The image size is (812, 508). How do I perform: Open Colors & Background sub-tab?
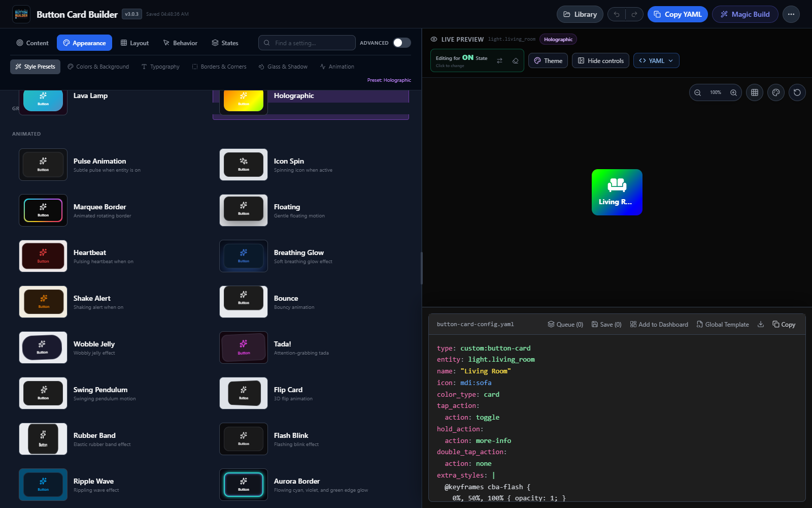point(98,67)
